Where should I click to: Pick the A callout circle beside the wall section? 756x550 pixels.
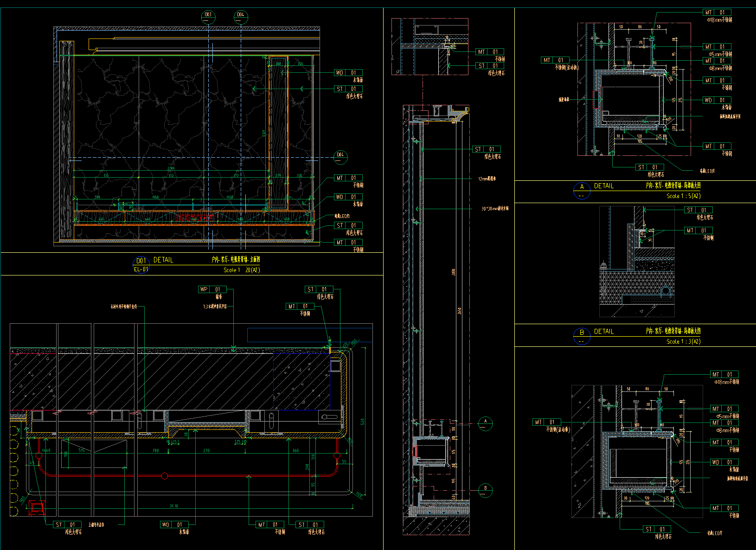(x=486, y=423)
